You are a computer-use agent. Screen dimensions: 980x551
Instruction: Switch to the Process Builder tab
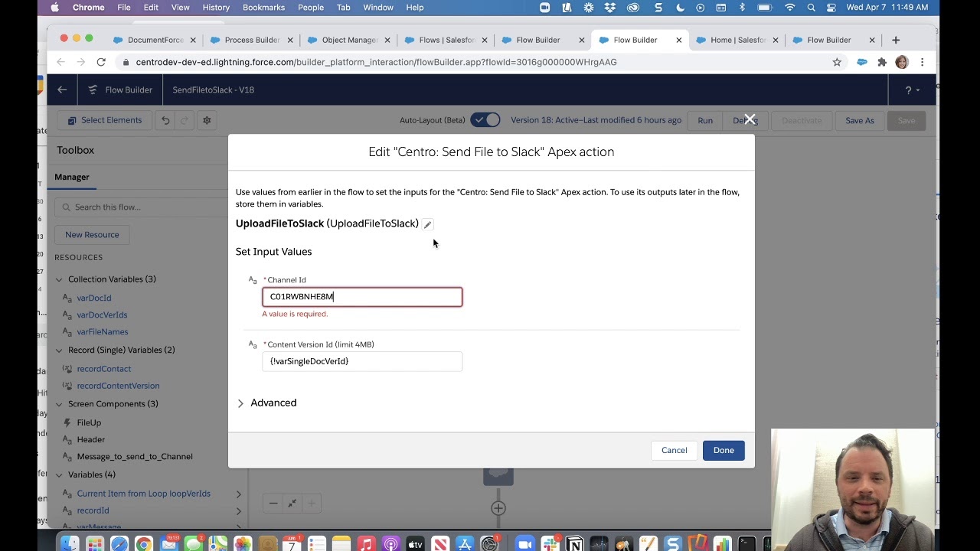coord(251,40)
